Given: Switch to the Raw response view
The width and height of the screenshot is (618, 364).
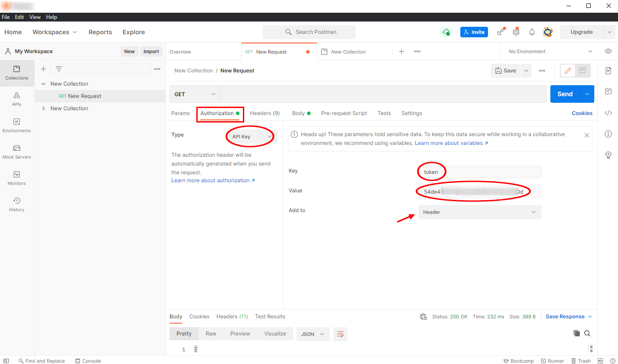Looking at the screenshot, I should click(x=211, y=334).
